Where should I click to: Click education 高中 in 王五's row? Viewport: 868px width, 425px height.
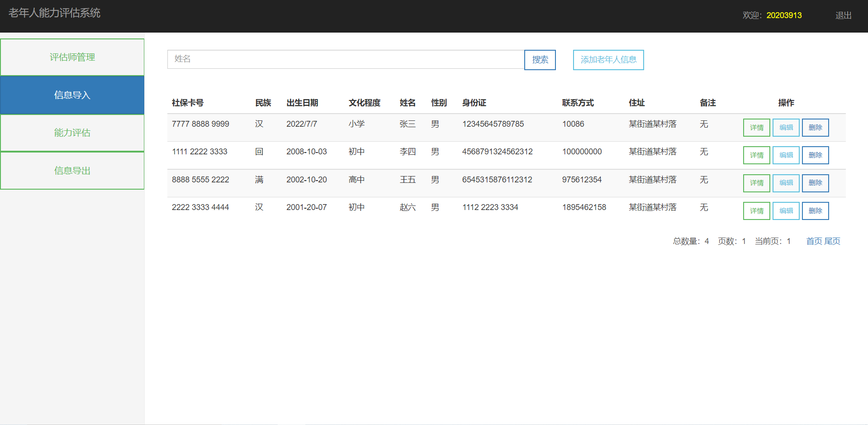(356, 180)
